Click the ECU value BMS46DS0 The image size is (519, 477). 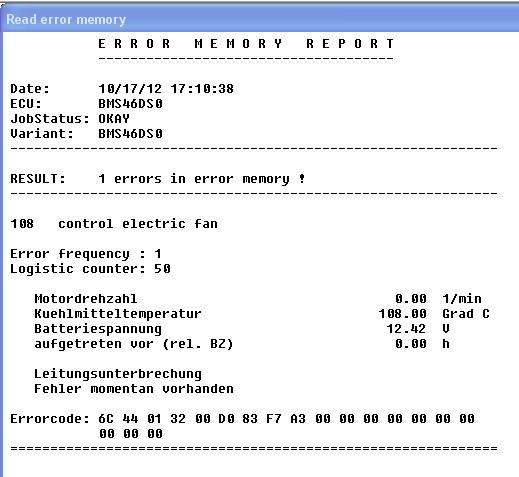(x=130, y=104)
